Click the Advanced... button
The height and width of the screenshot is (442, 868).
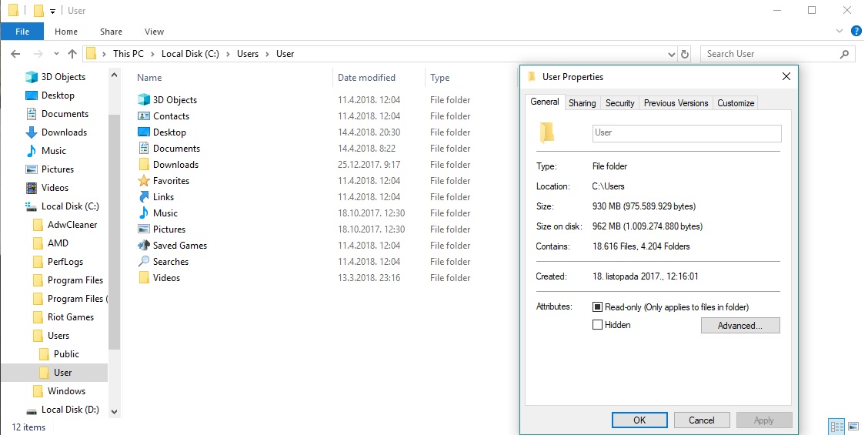tap(739, 326)
